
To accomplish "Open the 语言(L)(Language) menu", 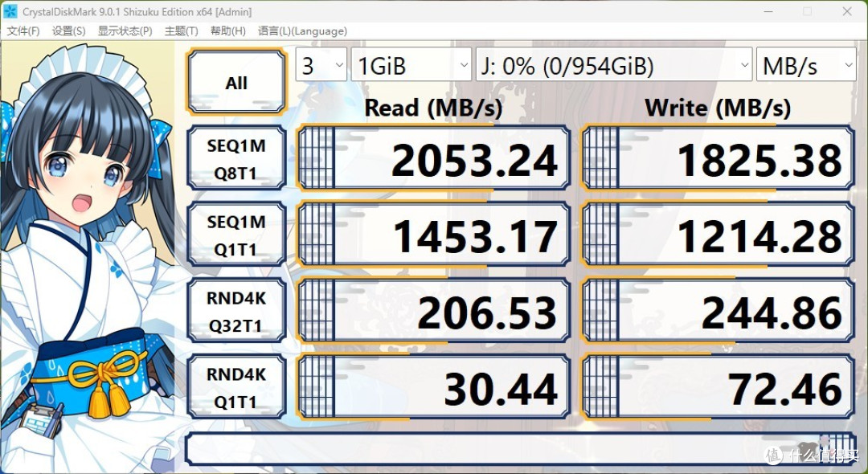I will (302, 31).
